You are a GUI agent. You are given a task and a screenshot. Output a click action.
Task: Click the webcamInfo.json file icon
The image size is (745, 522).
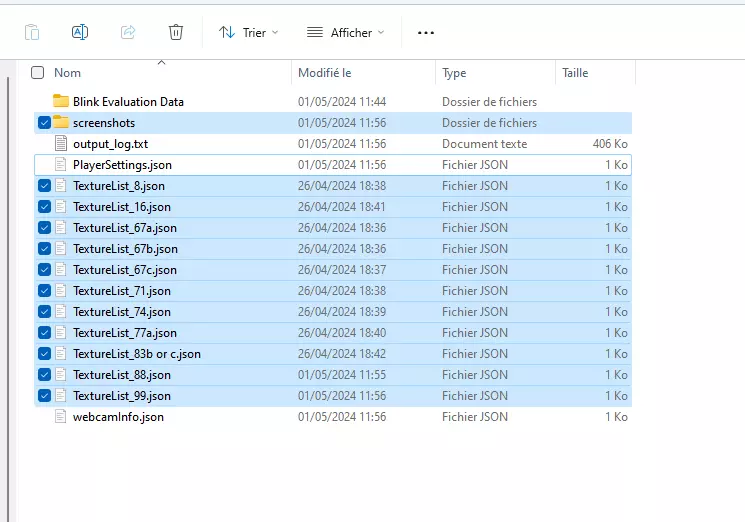click(x=61, y=417)
